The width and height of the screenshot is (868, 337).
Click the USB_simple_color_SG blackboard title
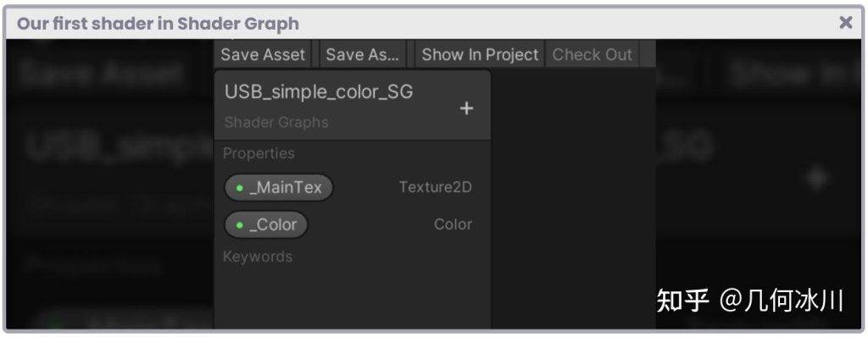(319, 91)
